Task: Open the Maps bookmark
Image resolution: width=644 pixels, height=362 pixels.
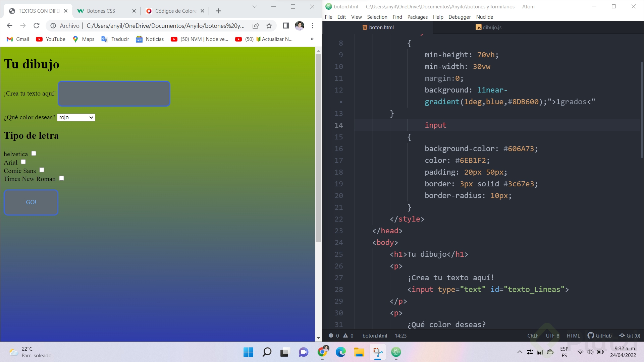Action: (84, 39)
